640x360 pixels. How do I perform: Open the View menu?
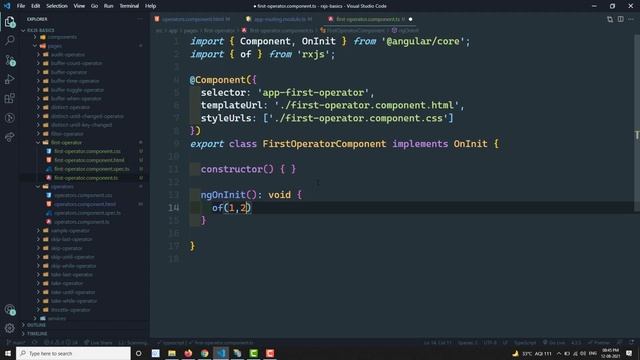point(79,6)
